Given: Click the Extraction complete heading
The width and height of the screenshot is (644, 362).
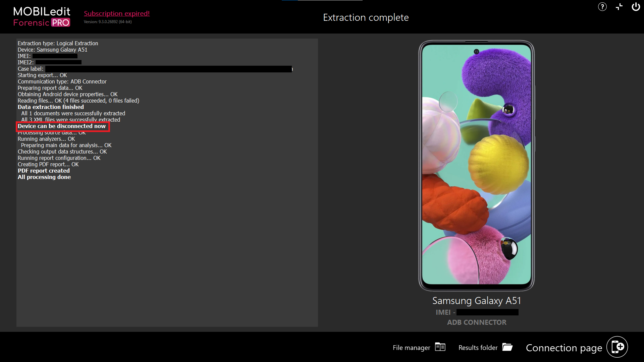Looking at the screenshot, I should click(x=366, y=17).
